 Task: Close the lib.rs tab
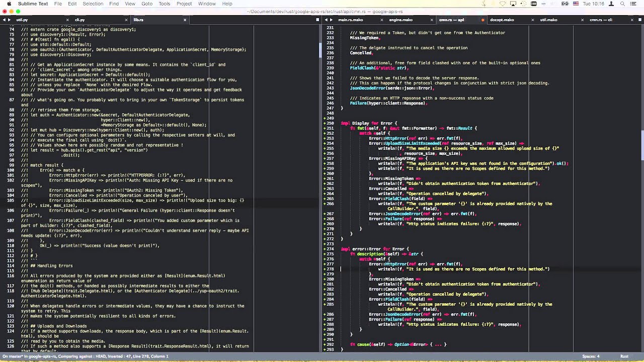click(185, 20)
